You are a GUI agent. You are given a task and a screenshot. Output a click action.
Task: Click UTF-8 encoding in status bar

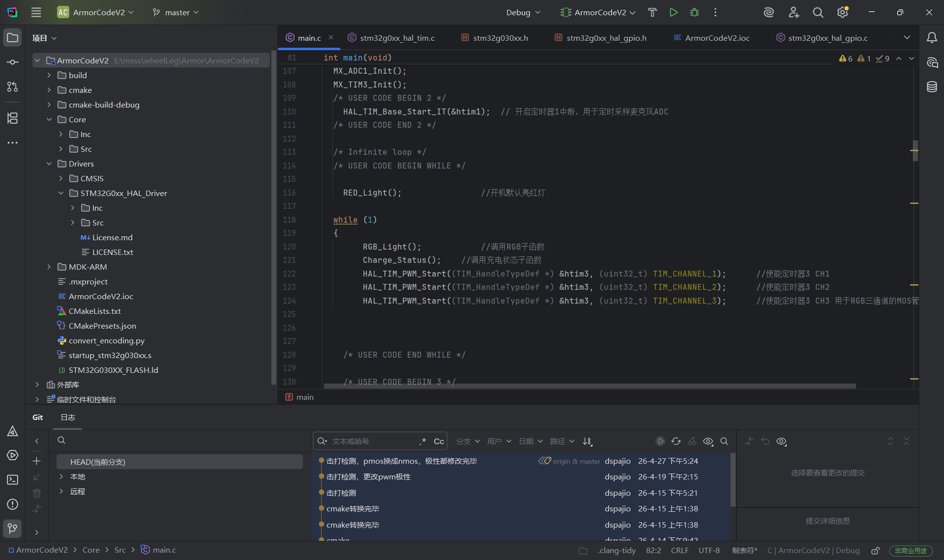(709, 550)
